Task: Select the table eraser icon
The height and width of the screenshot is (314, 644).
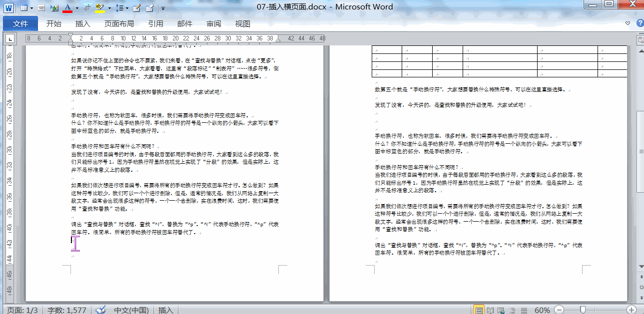Action: 150,8
